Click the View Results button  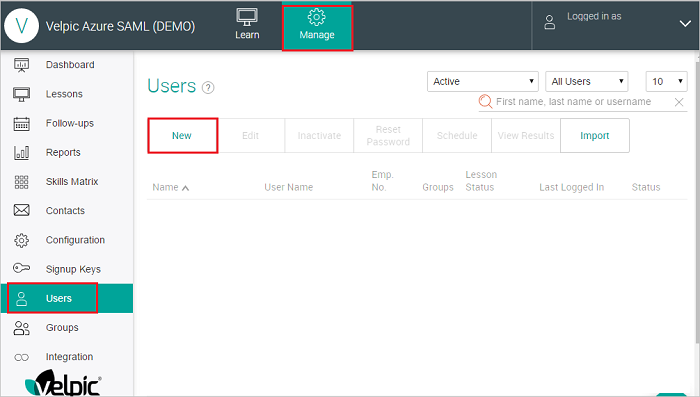[x=526, y=136]
